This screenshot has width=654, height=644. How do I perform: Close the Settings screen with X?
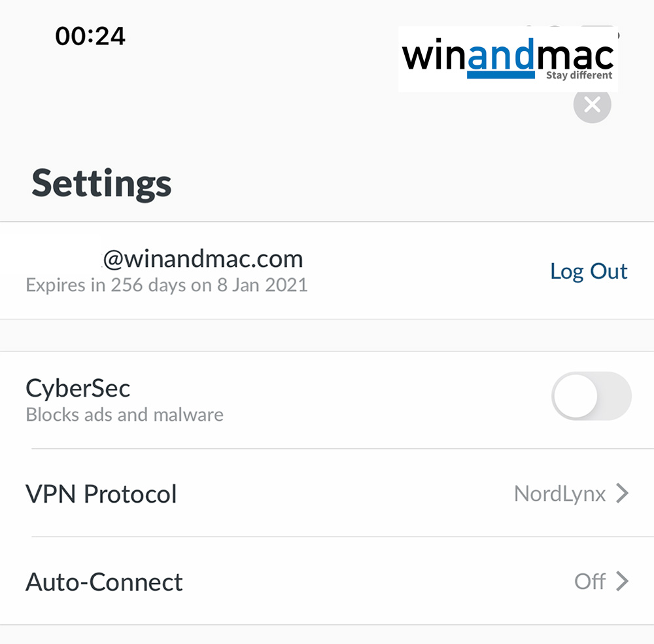(x=592, y=105)
